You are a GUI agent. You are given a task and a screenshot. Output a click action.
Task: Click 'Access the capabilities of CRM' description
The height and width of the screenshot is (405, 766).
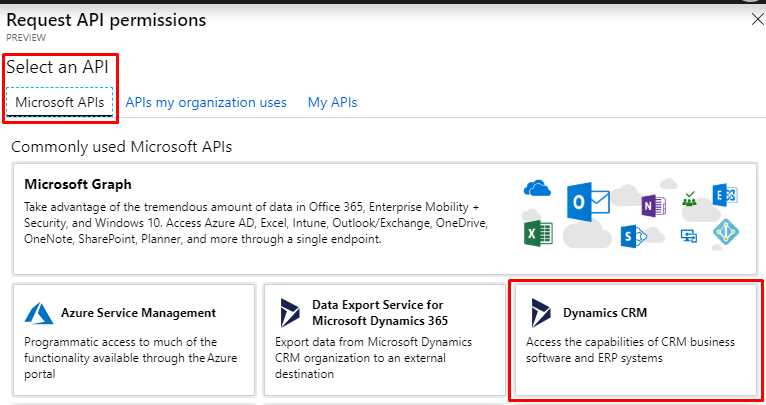[630, 350]
